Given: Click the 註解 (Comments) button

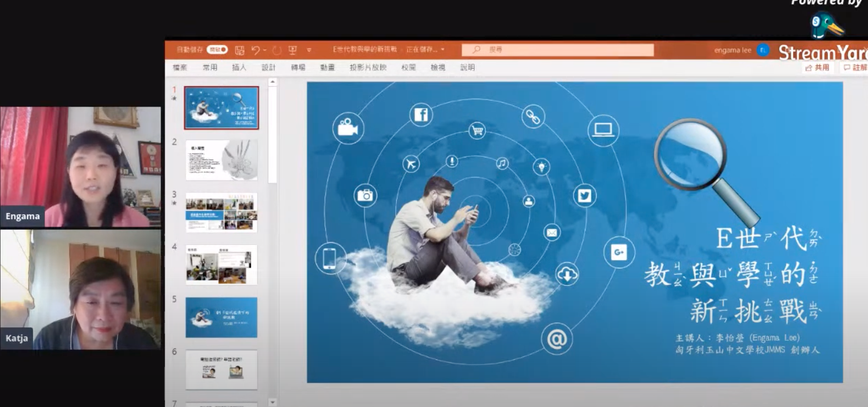Looking at the screenshot, I should [855, 68].
